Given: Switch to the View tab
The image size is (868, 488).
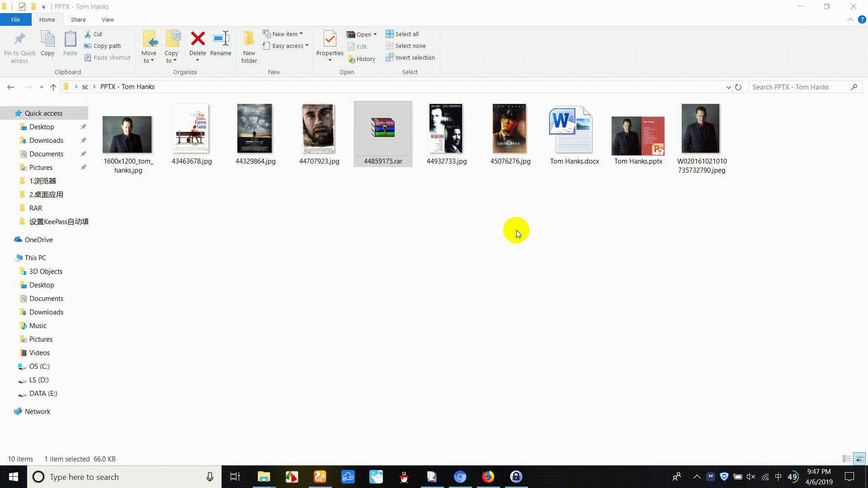Looking at the screenshot, I should (x=108, y=19).
